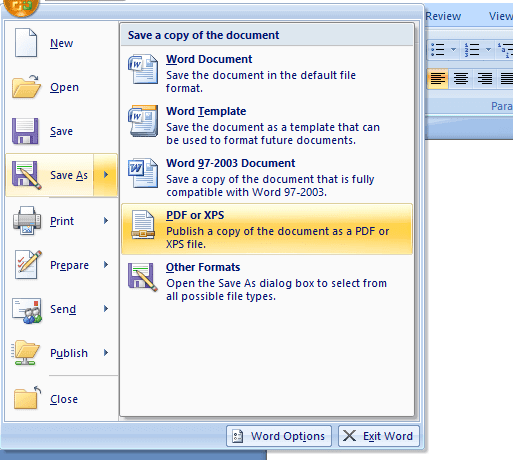Toggle Align Text Right in ribbon
This screenshot has width=515, height=462.
(x=484, y=79)
